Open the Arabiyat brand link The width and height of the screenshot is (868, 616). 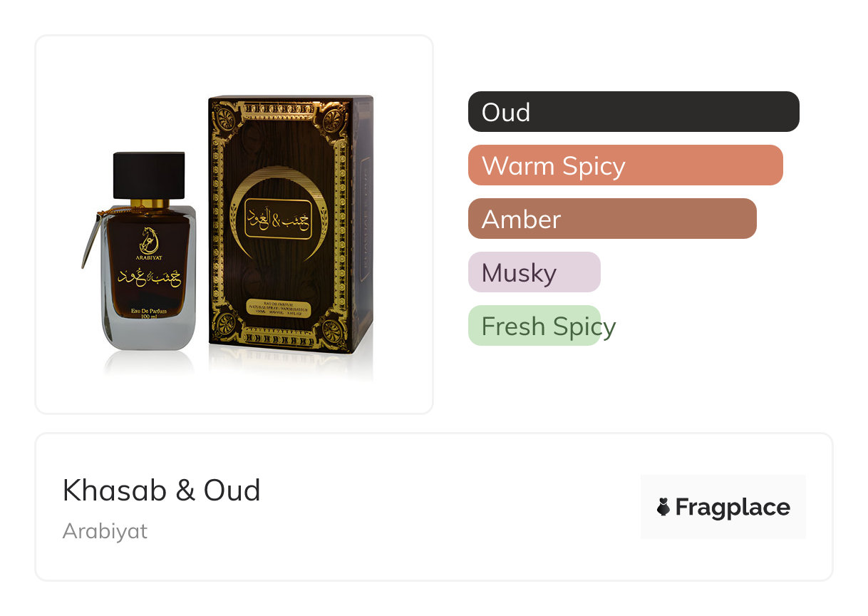click(x=105, y=531)
